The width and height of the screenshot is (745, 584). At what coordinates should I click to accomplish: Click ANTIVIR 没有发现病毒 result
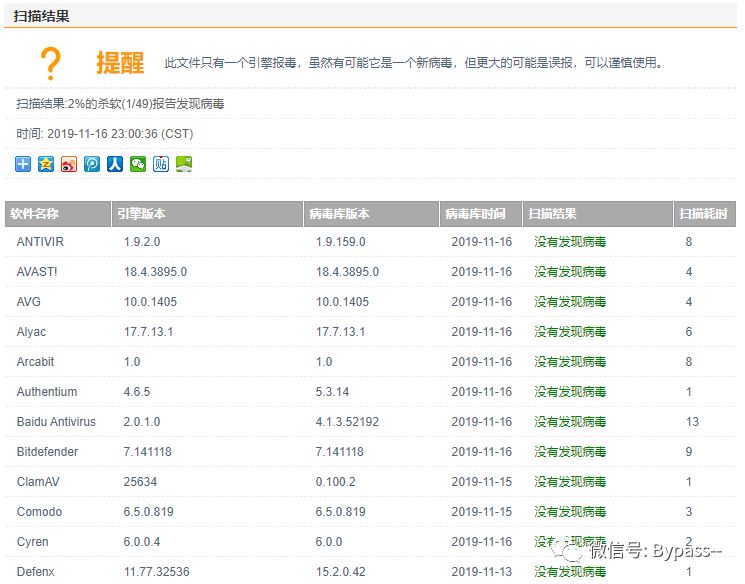coord(570,242)
